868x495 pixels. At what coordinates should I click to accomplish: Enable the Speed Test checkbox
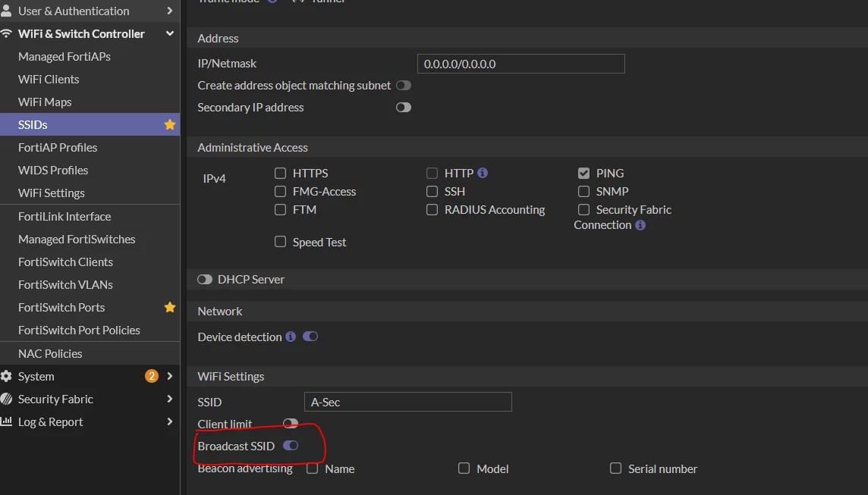[x=281, y=242]
